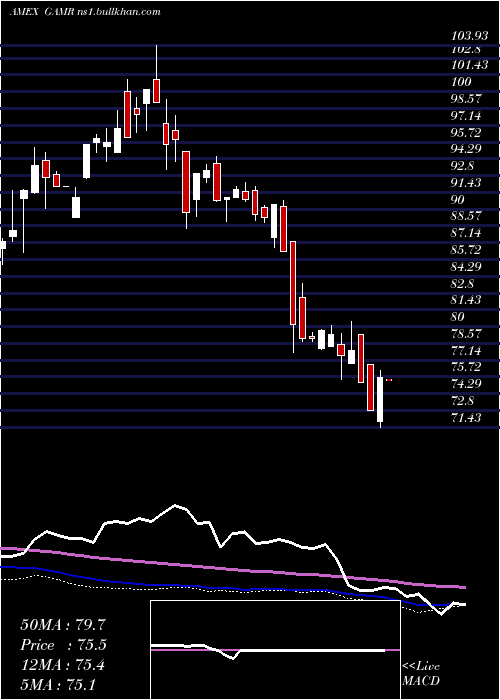This screenshot has width=500, height=700.
Task: Click the 71.43 price axis label
Action: coord(467,418)
